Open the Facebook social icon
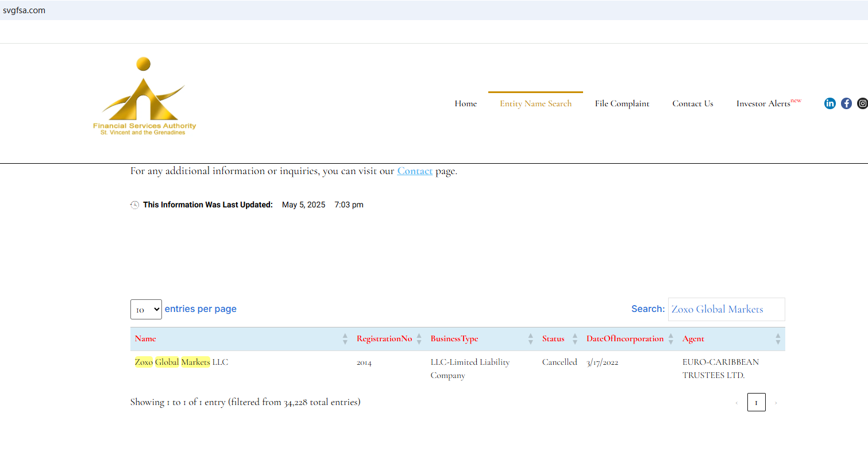The width and height of the screenshot is (868, 451). [x=846, y=103]
